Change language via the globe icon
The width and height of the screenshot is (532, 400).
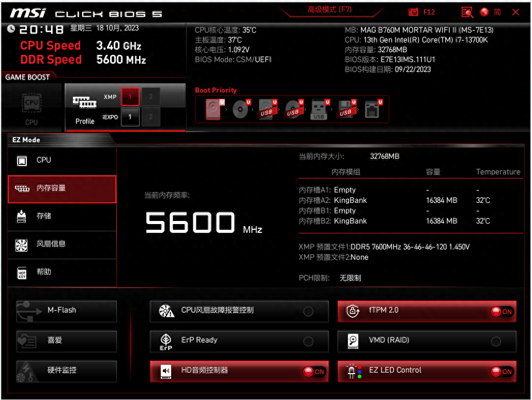point(484,12)
